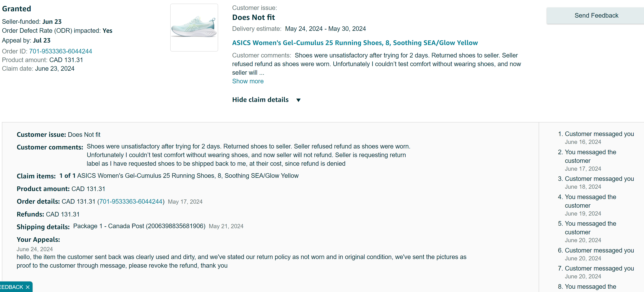
Task: Click the Granted status heading
Action: (x=16, y=9)
